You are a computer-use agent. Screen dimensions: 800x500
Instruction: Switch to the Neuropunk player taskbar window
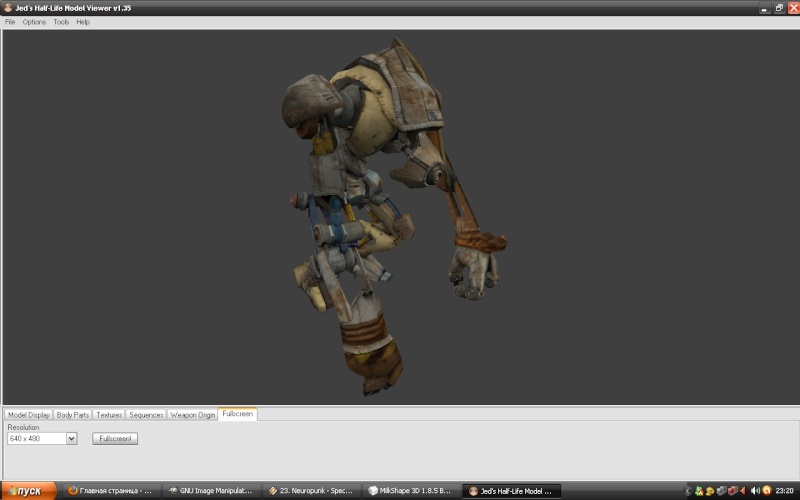[312, 491]
